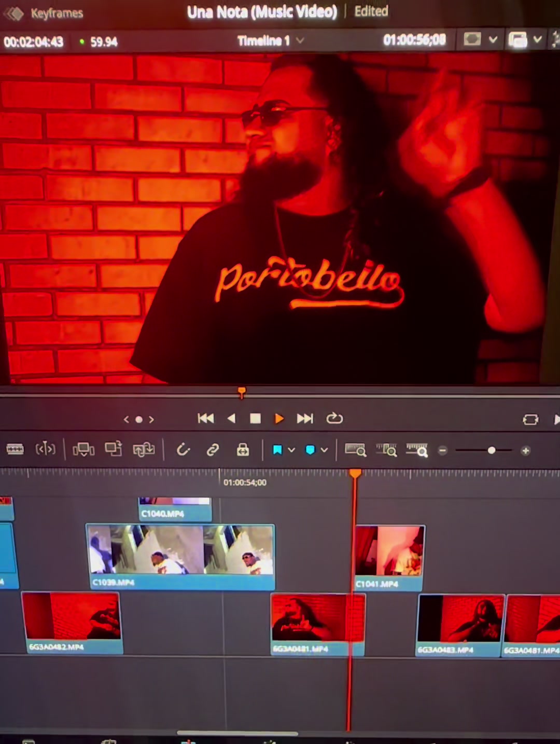Select the 6G3A0481.MP4 clip under the playhead
The image size is (560, 744).
[318, 625]
